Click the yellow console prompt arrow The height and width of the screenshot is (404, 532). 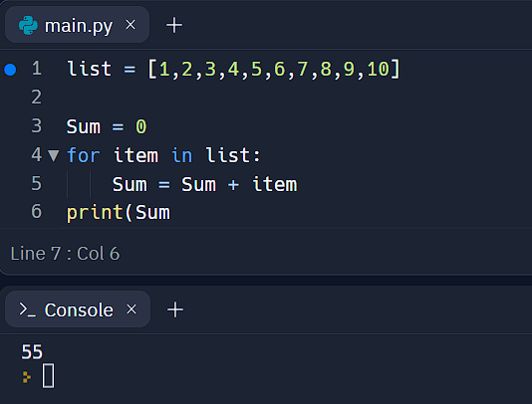(x=27, y=377)
